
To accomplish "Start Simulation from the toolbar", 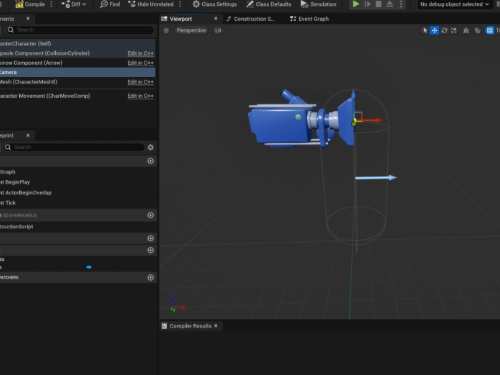I will coord(318,4).
